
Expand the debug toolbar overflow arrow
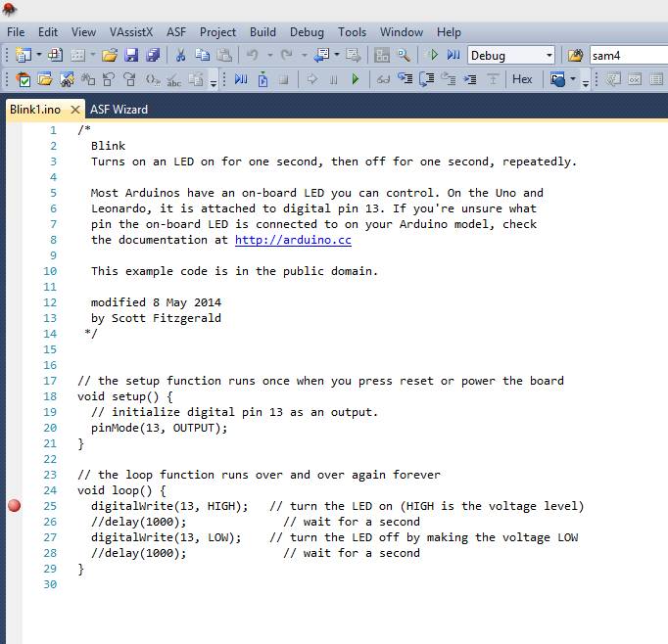point(586,82)
